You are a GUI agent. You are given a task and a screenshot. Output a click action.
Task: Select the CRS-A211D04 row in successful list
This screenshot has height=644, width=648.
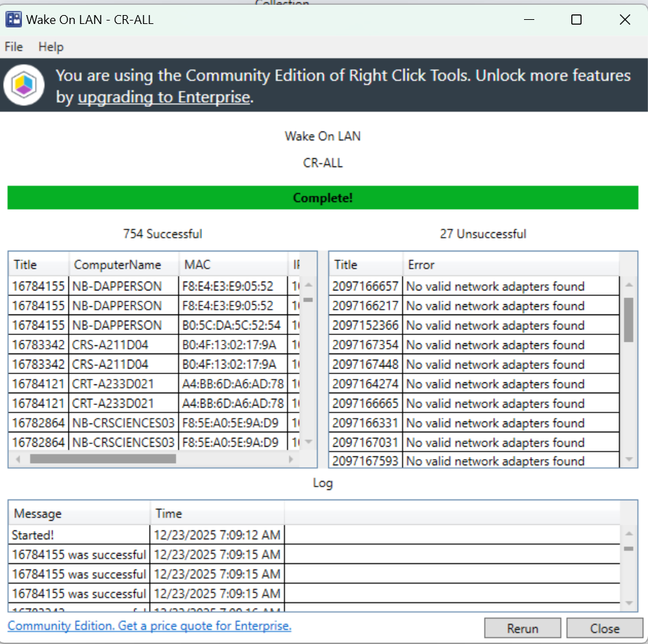(110, 345)
